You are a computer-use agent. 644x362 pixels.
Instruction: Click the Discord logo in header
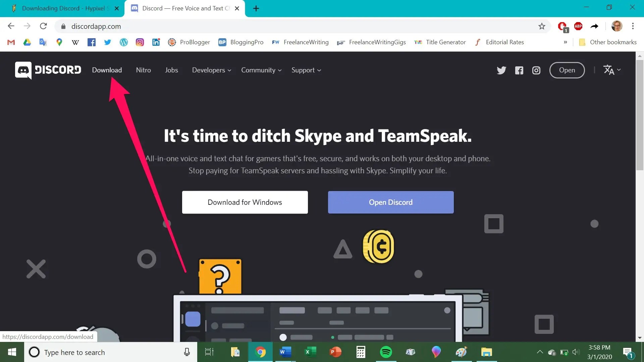coord(48,70)
